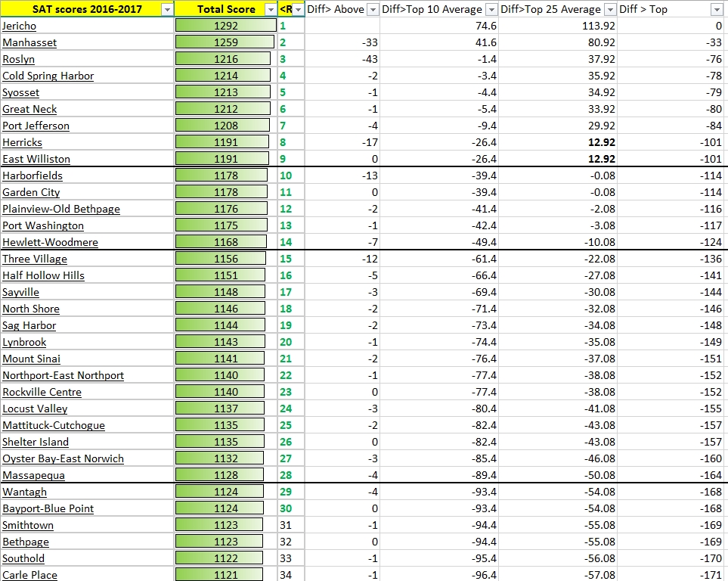Open the Garden City link

pyautogui.click(x=31, y=192)
